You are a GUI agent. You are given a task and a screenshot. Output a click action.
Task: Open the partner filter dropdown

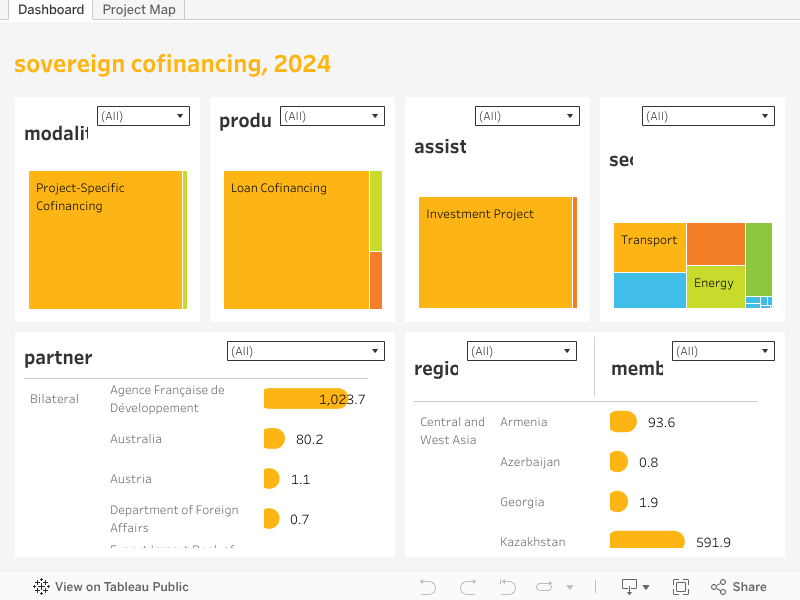(305, 351)
